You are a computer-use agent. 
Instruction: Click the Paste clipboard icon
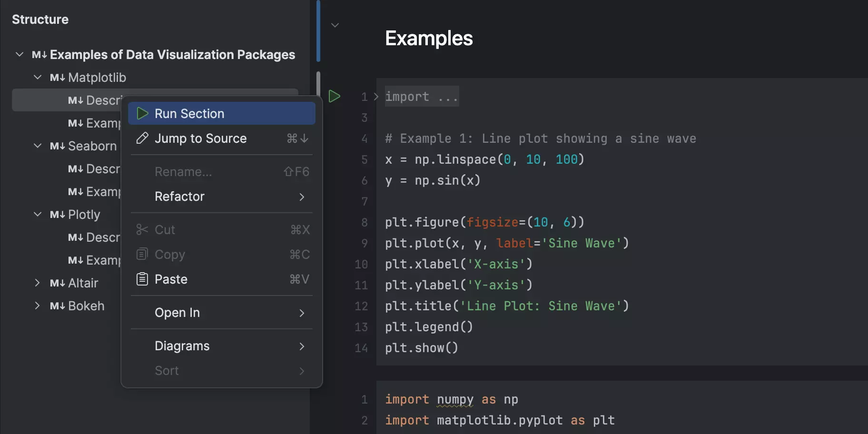click(141, 279)
